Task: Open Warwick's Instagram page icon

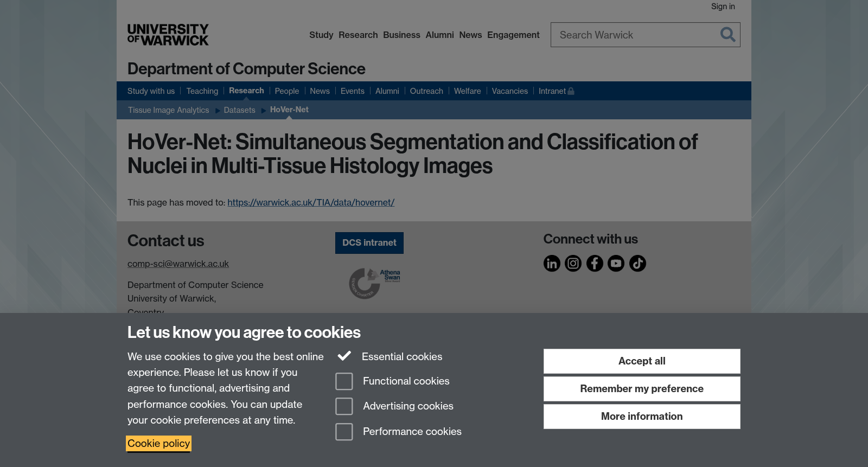Action: pos(573,264)
